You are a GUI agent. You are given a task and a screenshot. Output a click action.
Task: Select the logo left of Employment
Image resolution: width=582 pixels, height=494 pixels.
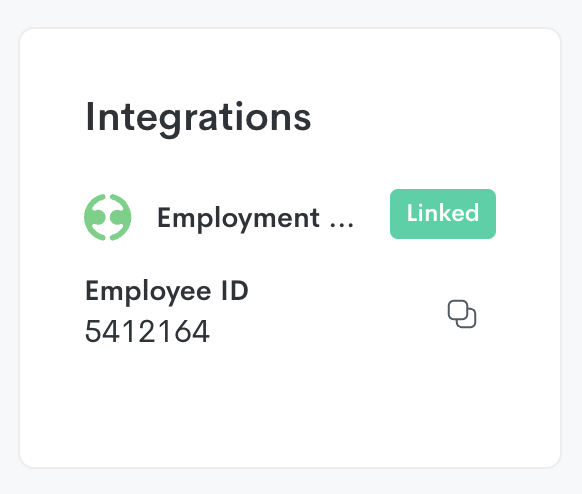pyautogui.click(x=108, y=217)
